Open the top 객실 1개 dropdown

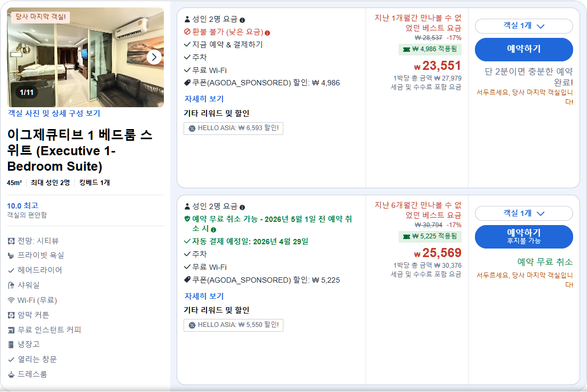click(525, 27)
